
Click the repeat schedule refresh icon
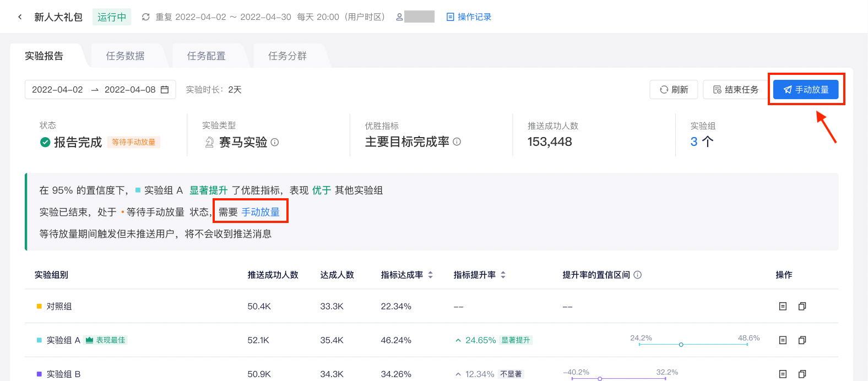coord(145,17)
